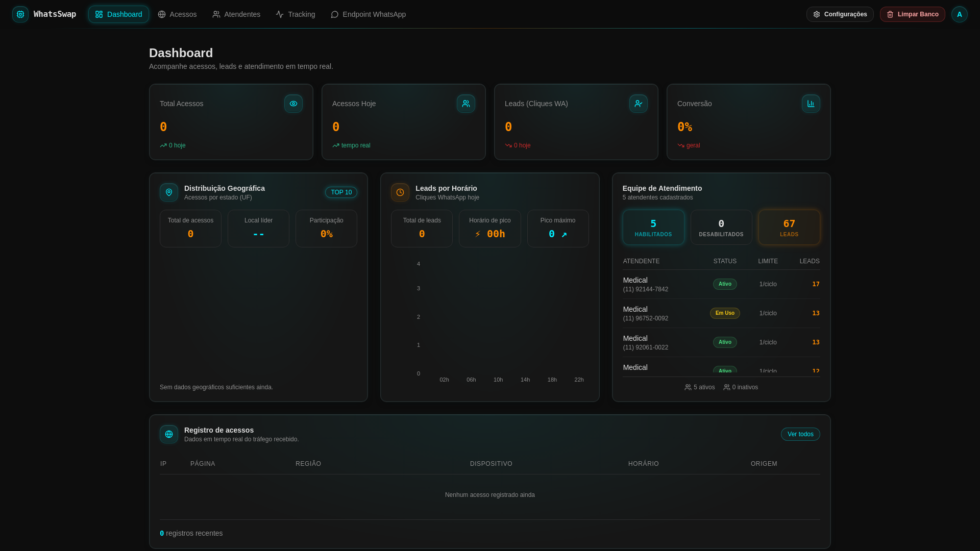The width and height of the screenshot is (980, 551).
Task: Click the WhatsSwap logo icon
Action: point(20,14)
